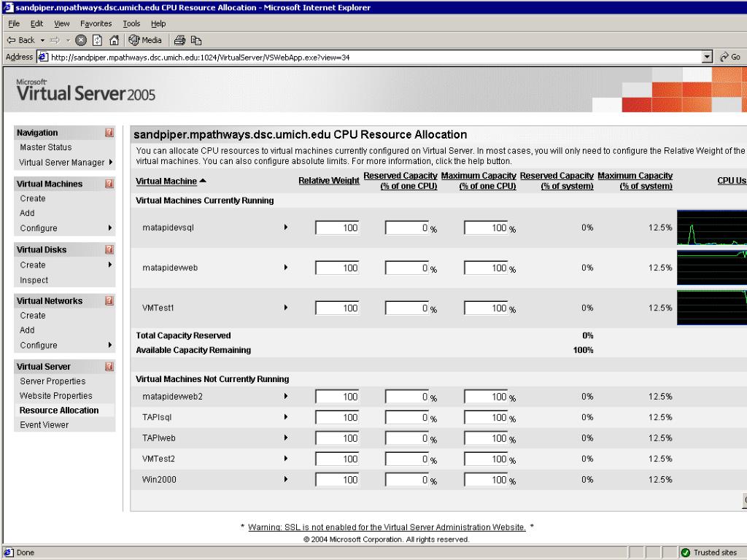
Task: Open help icon for Virtual Machines panel
Action: 109,183
